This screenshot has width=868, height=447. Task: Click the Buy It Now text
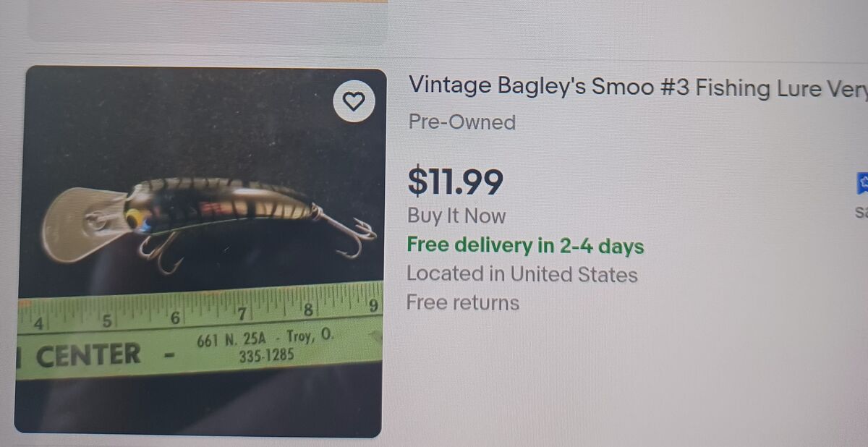(x=456, y=216)
